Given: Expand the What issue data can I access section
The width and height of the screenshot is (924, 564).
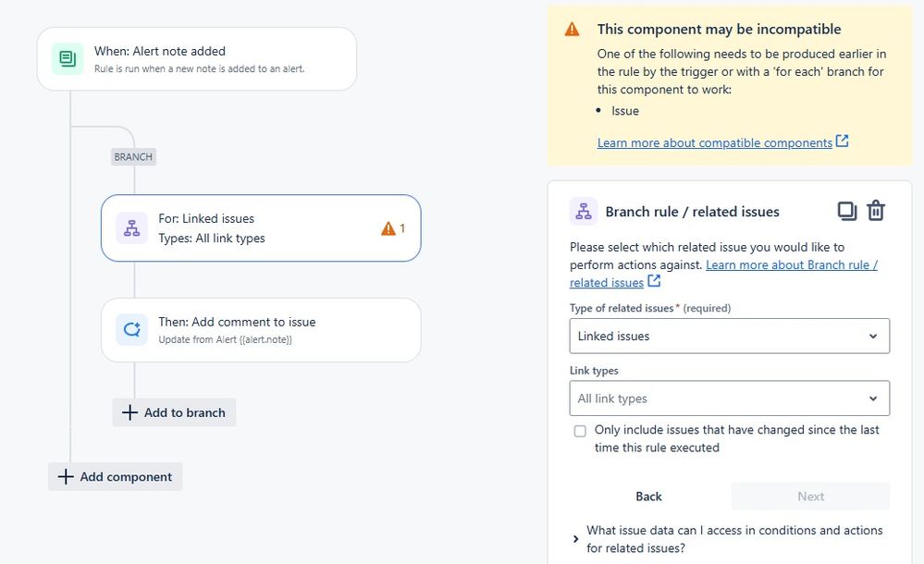Looking at the screenshot, I should (576, 539).
